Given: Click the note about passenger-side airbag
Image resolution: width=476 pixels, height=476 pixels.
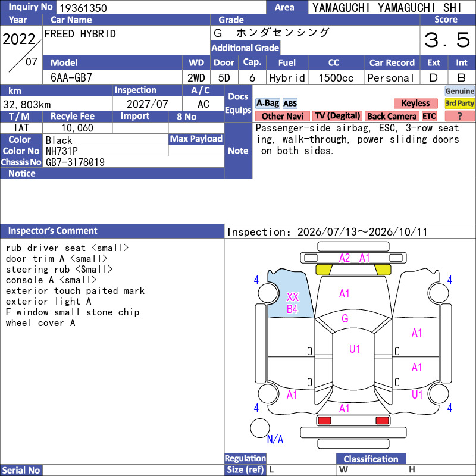Looking at the screenshot, I should 358,139.
